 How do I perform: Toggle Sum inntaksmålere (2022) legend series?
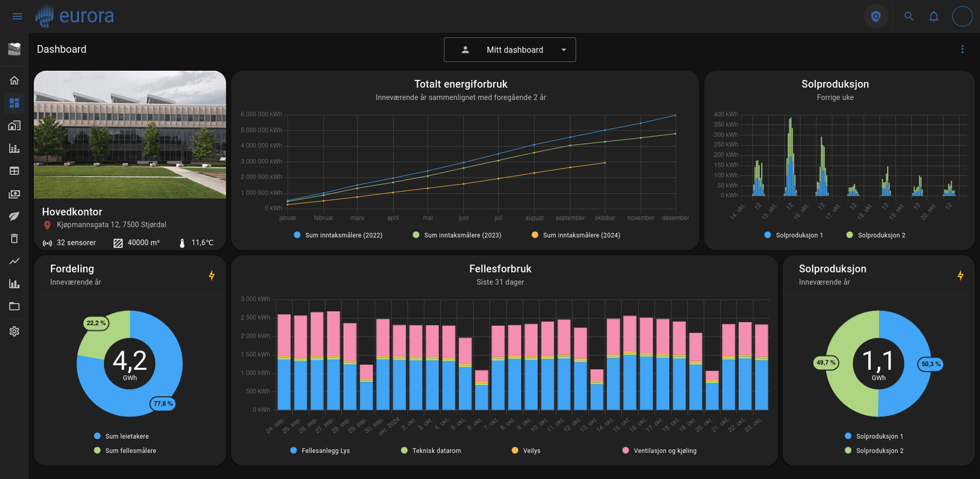pos(338,235)
